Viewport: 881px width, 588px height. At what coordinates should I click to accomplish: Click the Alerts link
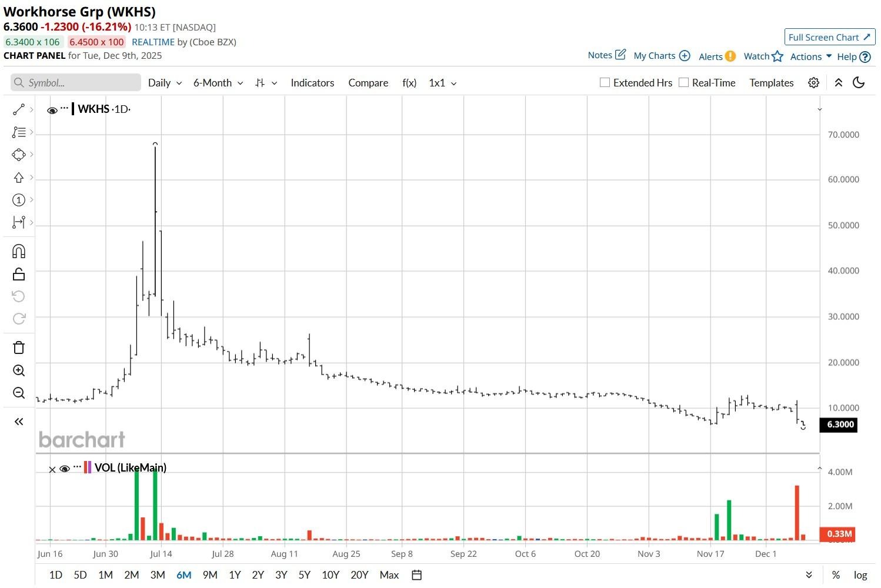(x=710, y=56)
